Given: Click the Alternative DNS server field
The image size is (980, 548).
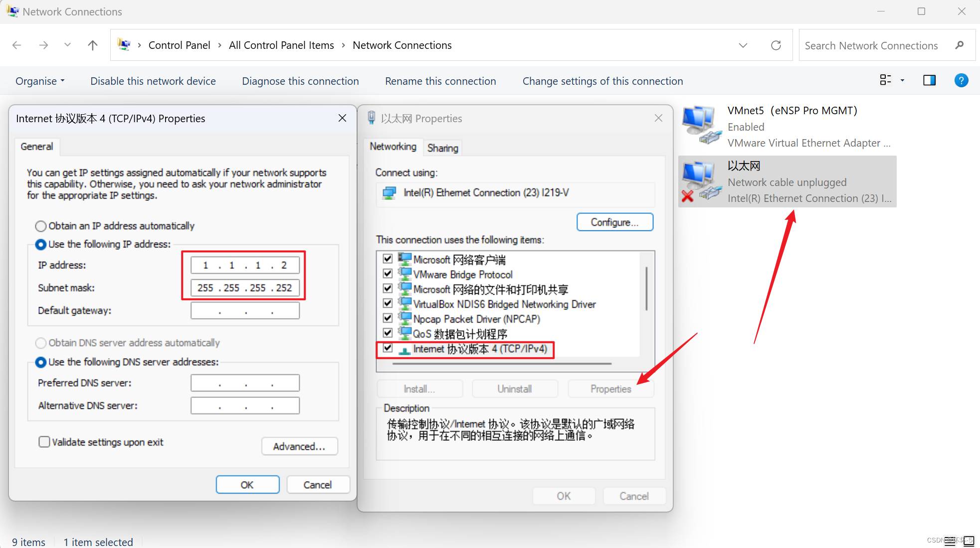Looking at the screenshot, I should point(245,406).
